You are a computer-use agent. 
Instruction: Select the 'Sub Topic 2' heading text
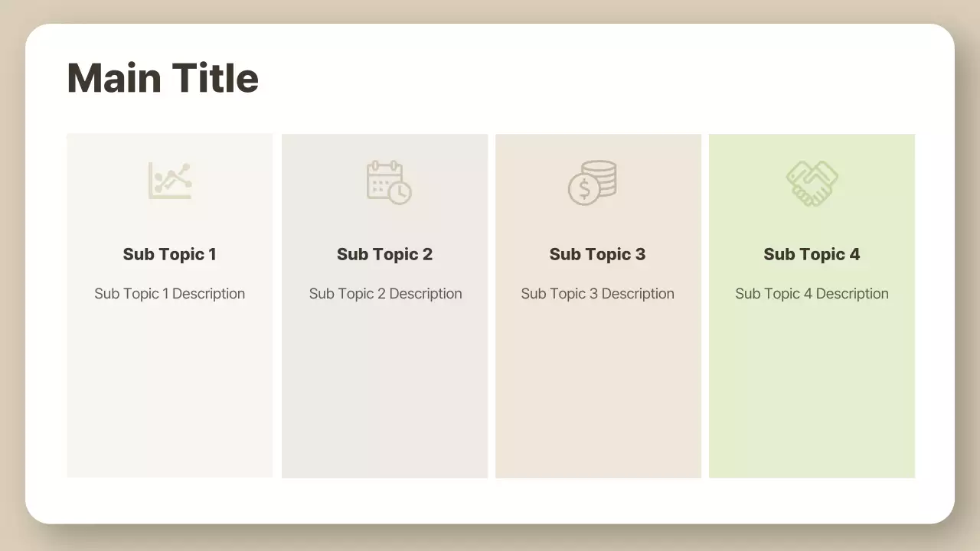[x=384, y=254]
